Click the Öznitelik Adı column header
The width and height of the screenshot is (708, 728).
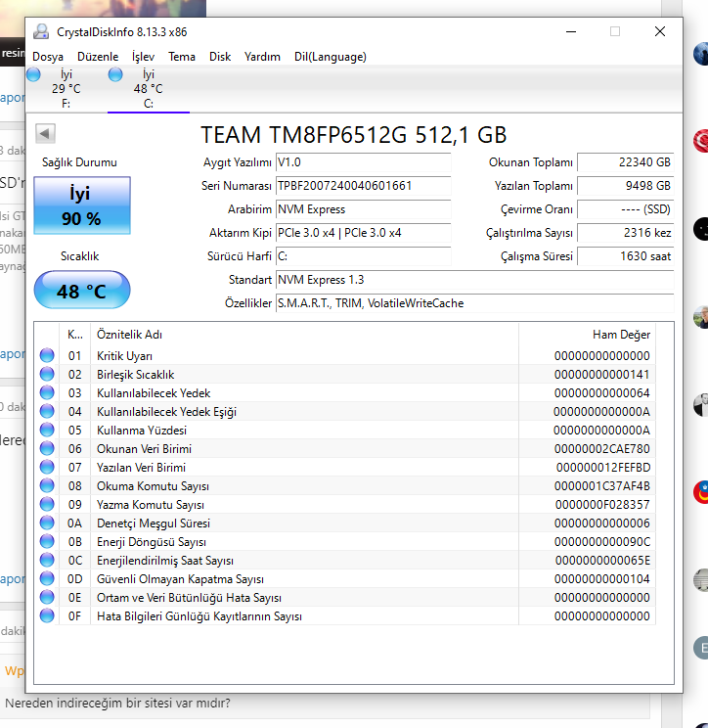[x=304, y=335]
